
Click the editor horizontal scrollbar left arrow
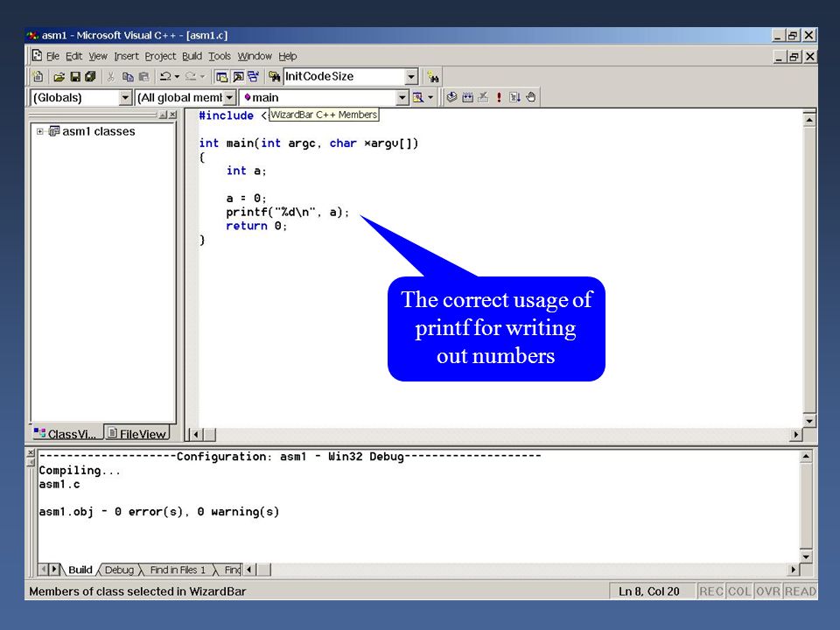(x=196, y=435)
